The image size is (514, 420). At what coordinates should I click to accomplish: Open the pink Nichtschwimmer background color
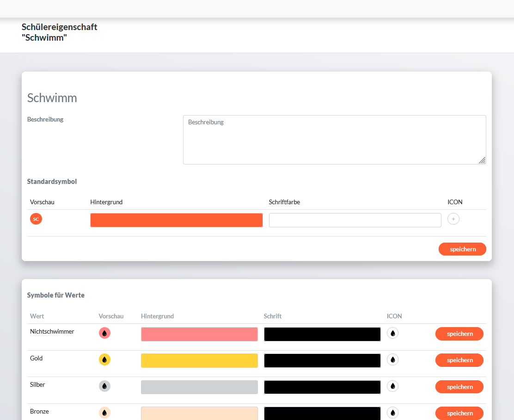coord(199,334)
